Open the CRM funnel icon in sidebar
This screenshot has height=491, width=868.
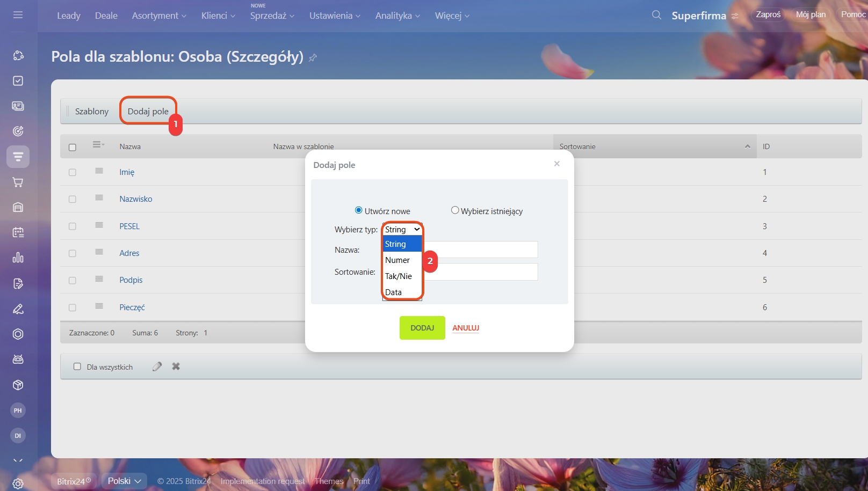(x=18, y=157)
